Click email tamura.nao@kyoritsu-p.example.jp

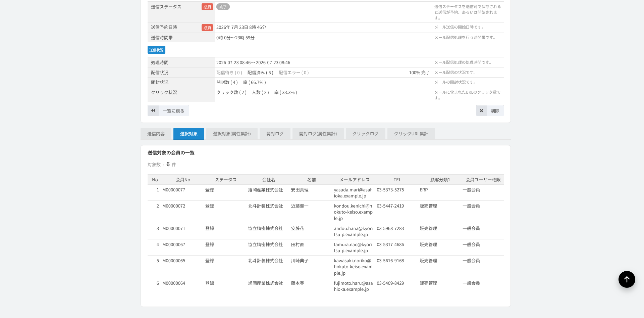(353, 247)
